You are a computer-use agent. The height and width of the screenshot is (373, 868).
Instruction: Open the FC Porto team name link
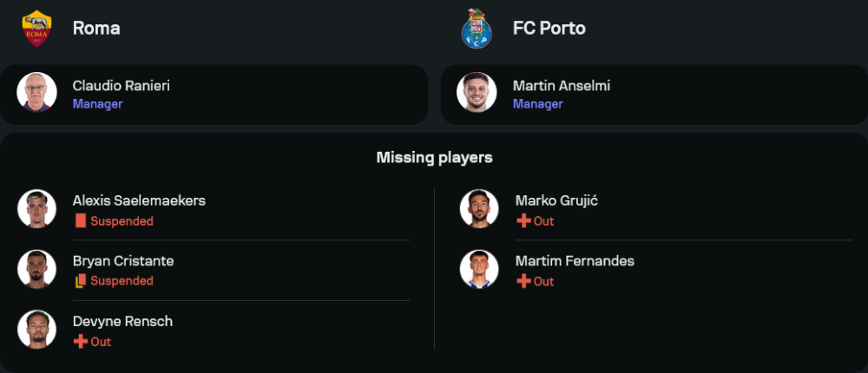click(549, 28)
